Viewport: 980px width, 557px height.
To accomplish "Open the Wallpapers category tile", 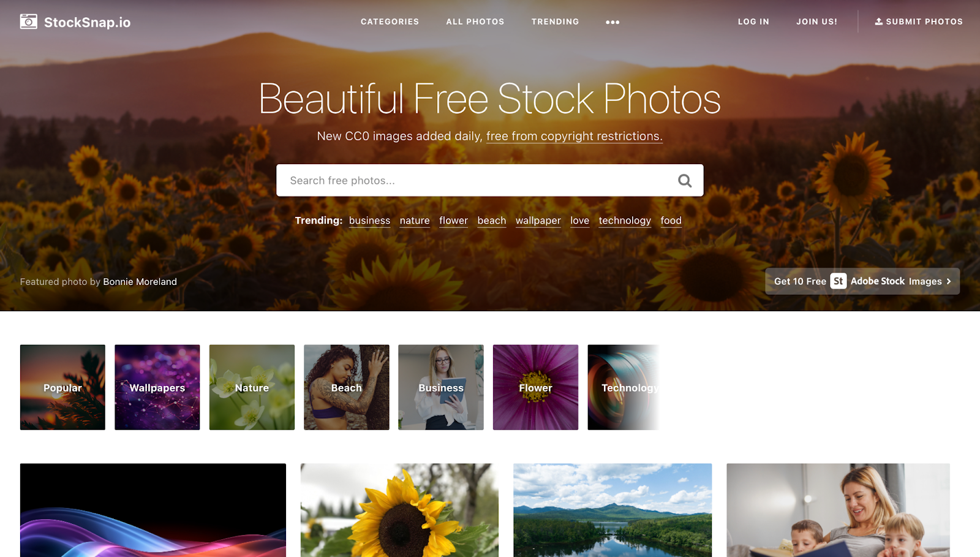I will (157, 387).
